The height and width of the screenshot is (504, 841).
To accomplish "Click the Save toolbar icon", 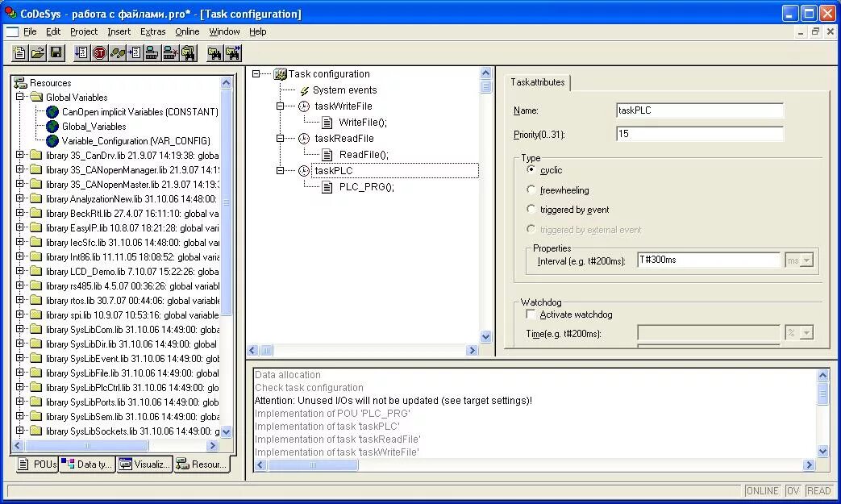I will coord(56,52).
